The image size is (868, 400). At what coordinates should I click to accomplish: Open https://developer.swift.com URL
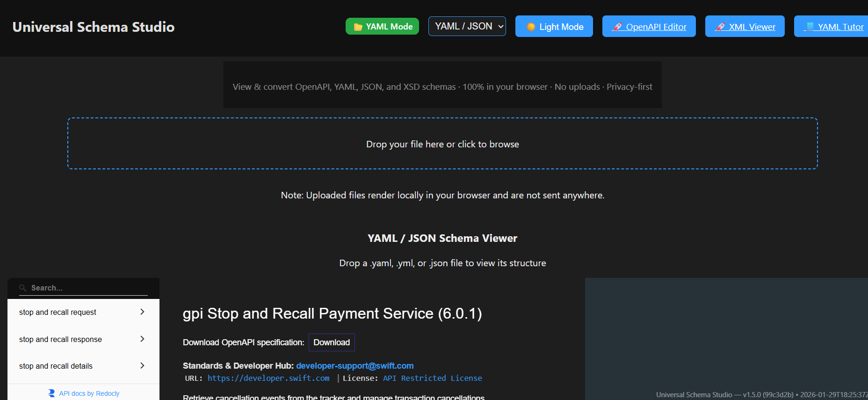pos(268,378)
